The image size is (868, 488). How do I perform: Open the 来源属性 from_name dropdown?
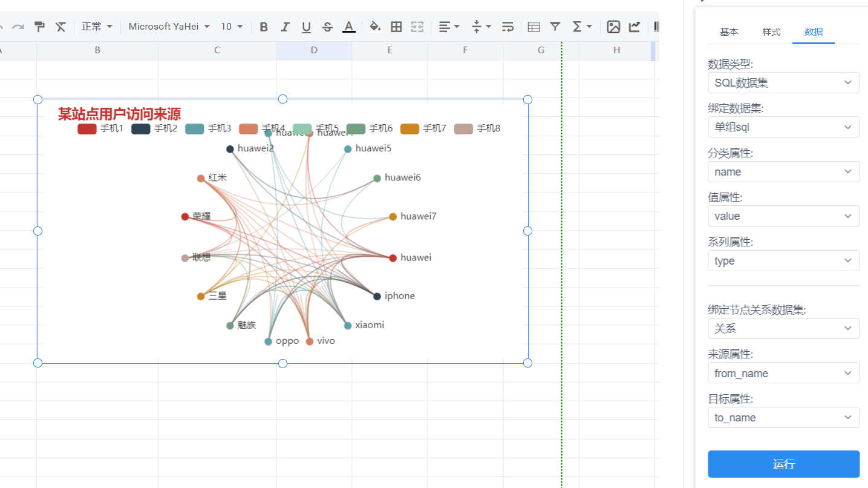[783, 373]
